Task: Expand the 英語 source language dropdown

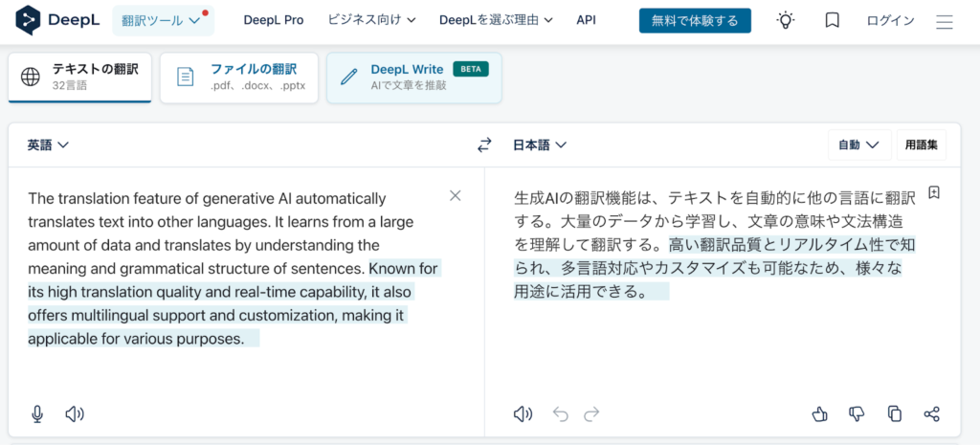Action: coord(48,145)
